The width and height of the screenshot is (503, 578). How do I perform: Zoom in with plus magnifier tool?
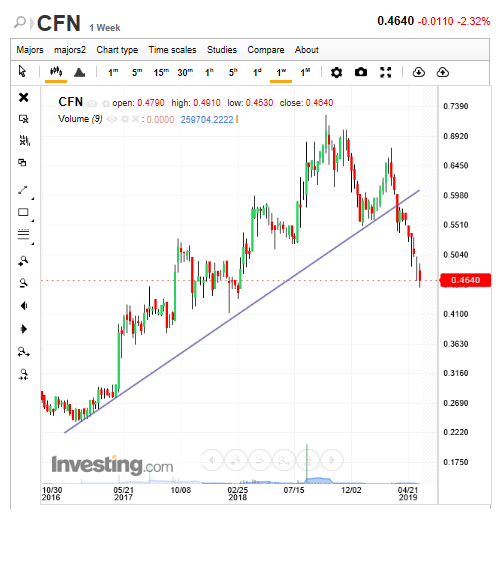tap(23, 261)
